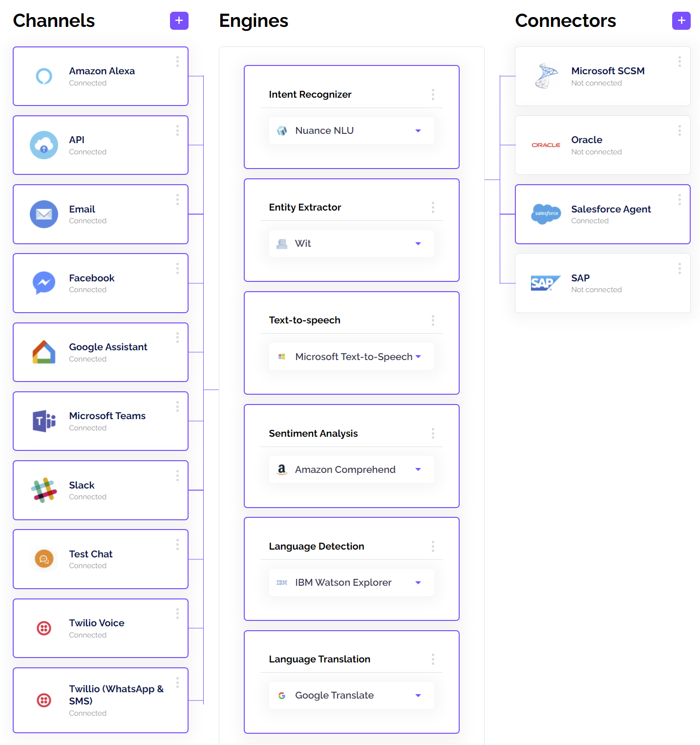
Task: Expand the Nuance NLU dropdown
Action: (418, 131)
